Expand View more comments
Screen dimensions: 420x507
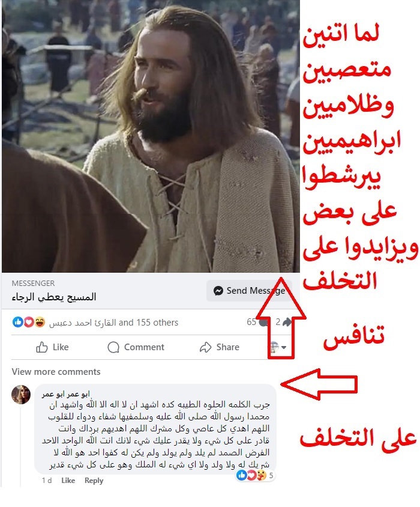(56, 371)
